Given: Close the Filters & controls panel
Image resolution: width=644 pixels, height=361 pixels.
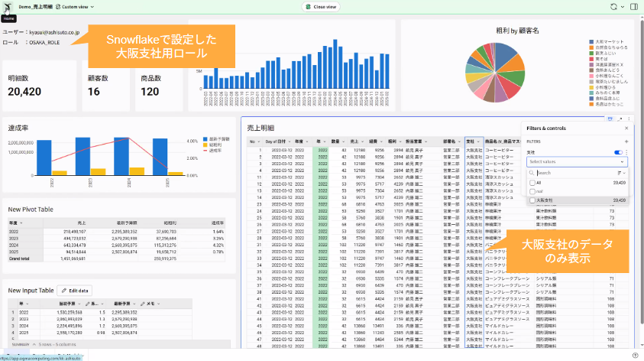Looking at the screenshot, I should [x=626, y=128].
